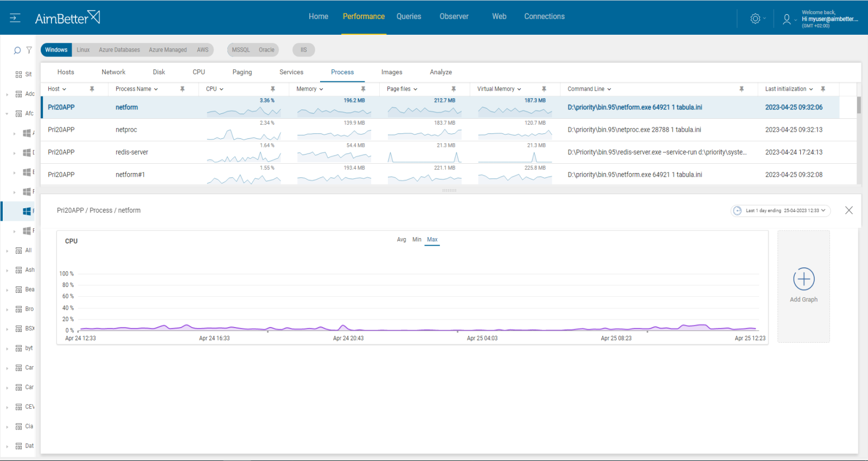868x461 pixels.
Task: Pin the Command Line column
Action: pyautogui.click(x=742, y=89)
